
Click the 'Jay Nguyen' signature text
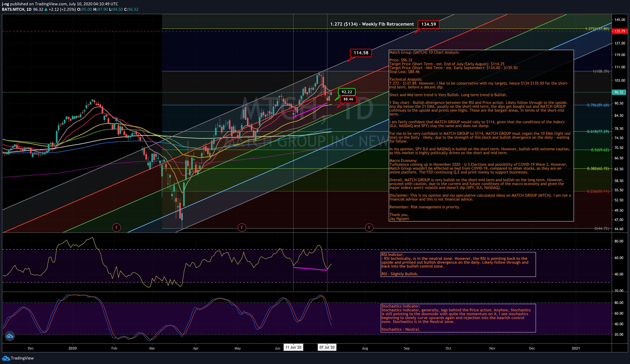(x=399, y=219)
